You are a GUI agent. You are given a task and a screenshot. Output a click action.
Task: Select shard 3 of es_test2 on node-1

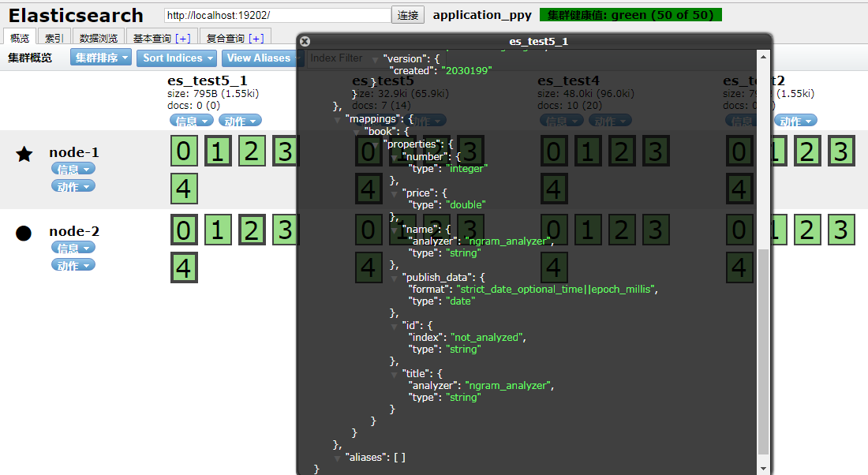click(841, 151)
